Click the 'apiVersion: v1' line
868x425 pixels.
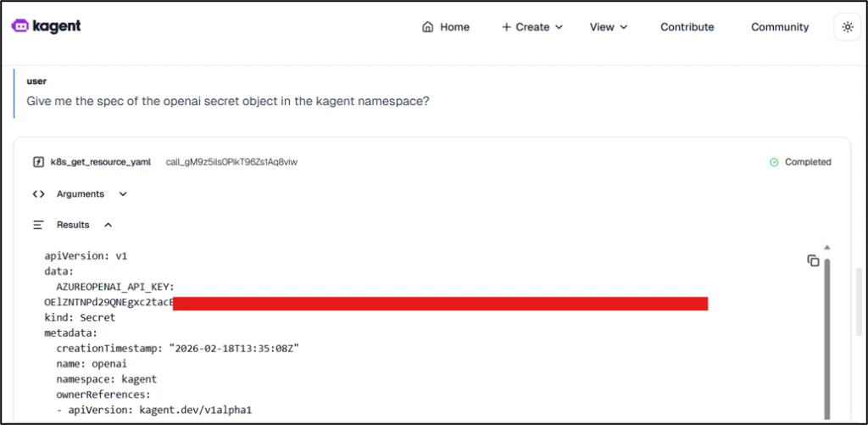point(86,256)
